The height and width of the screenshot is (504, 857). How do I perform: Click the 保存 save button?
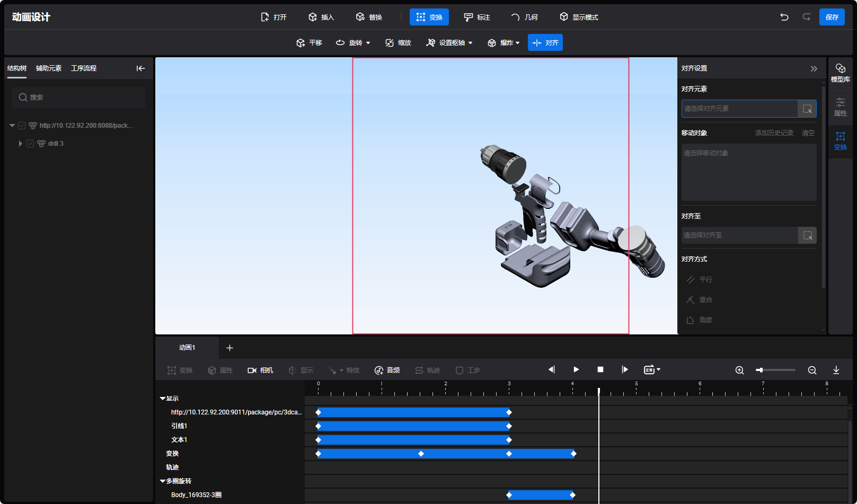(x=832, y=17)
